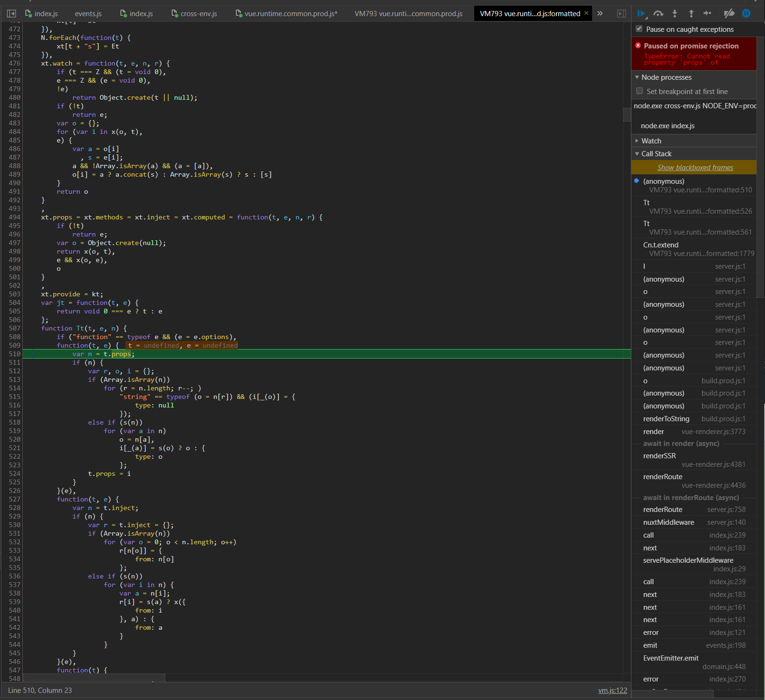Toggle the file navigator sidebar icon

pyautogui.click(x=12, y=13)
